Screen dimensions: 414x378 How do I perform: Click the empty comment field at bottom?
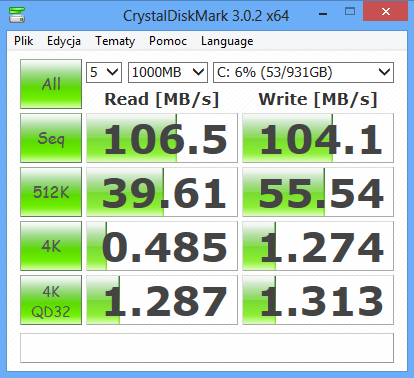[207, 348]
